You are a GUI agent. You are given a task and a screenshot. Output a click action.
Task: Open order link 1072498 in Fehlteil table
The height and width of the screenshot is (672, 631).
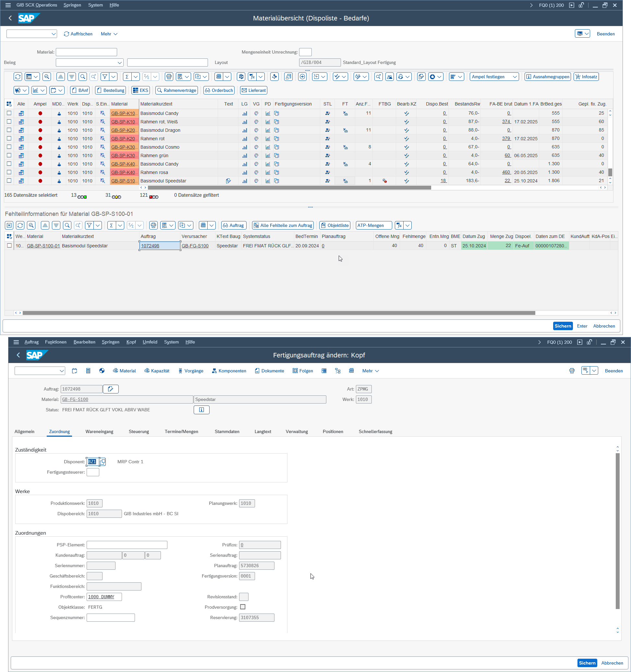pos(150,246)
